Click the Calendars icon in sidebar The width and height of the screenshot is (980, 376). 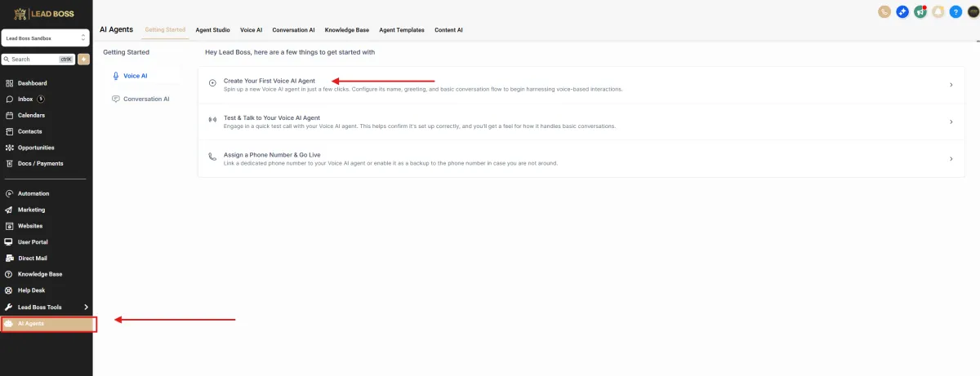(x=9, y=115)
